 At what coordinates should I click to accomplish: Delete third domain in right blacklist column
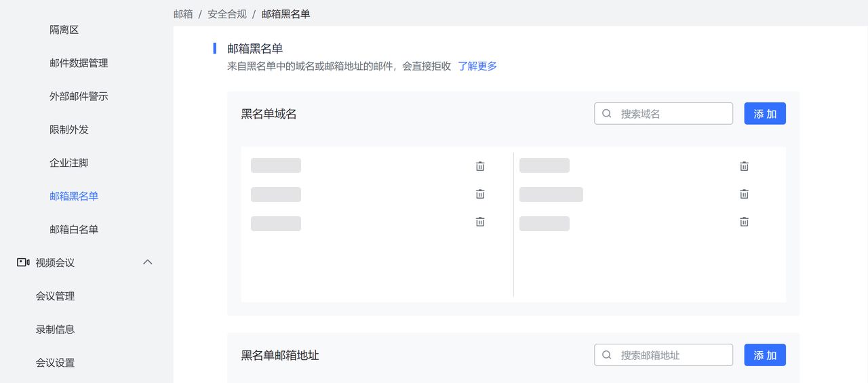[x=744, y=222]
